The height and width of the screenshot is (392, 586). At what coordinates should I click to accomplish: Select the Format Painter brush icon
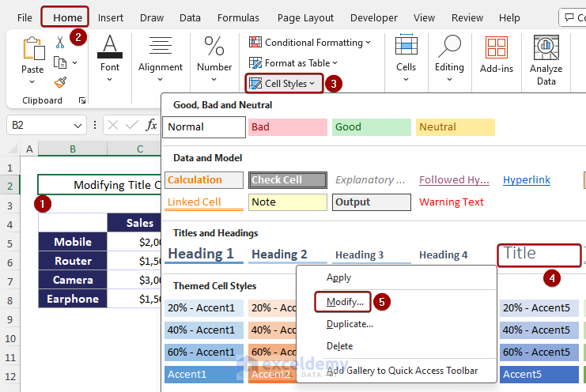tap(60, 82)
